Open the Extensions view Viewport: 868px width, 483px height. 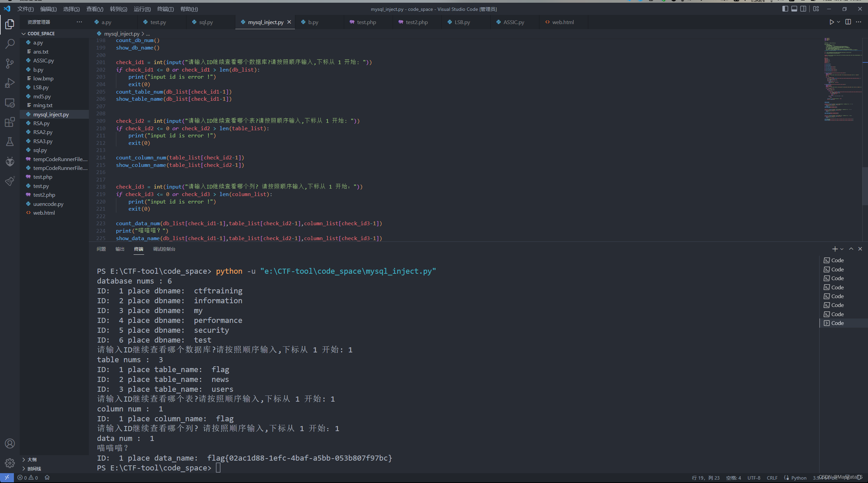[10, 122]
